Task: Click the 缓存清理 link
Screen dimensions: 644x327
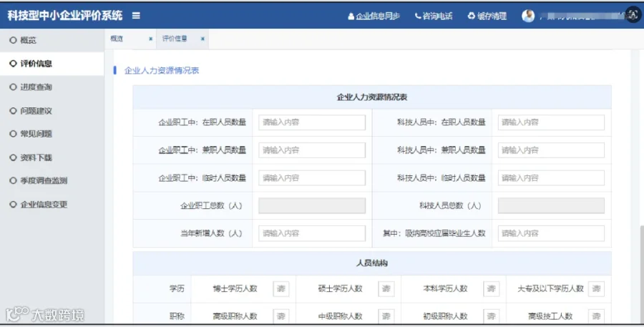Action: coord(492,16)
